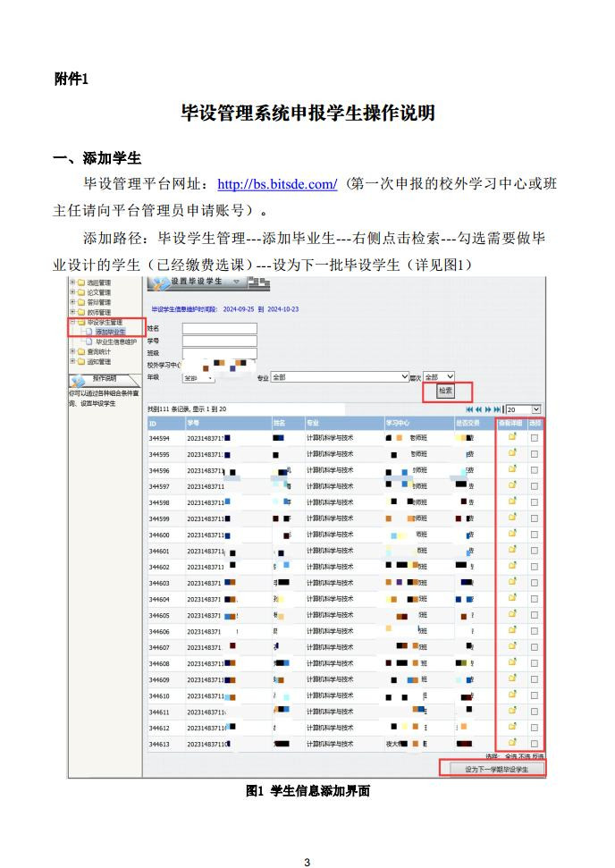615x868 pixels.
Task: Select checkbox for student row 344605
Action: 535,615
